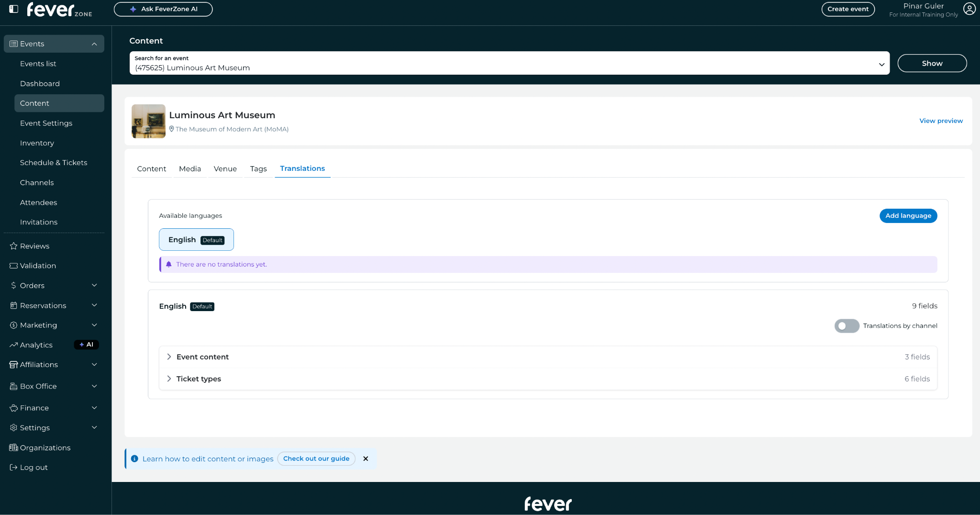Screen dimensions: 980x515
Task: Click the Validation ticket icon
Action: pos(13,266)
